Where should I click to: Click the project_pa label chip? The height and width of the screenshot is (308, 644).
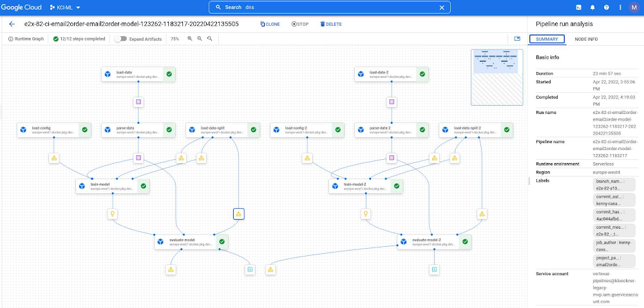614,261
